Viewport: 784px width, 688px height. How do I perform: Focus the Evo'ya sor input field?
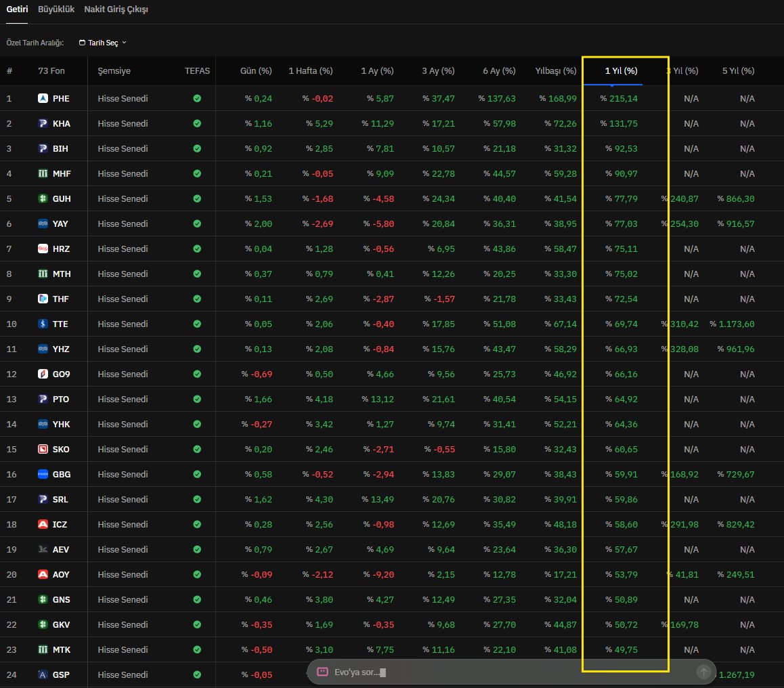512,672
